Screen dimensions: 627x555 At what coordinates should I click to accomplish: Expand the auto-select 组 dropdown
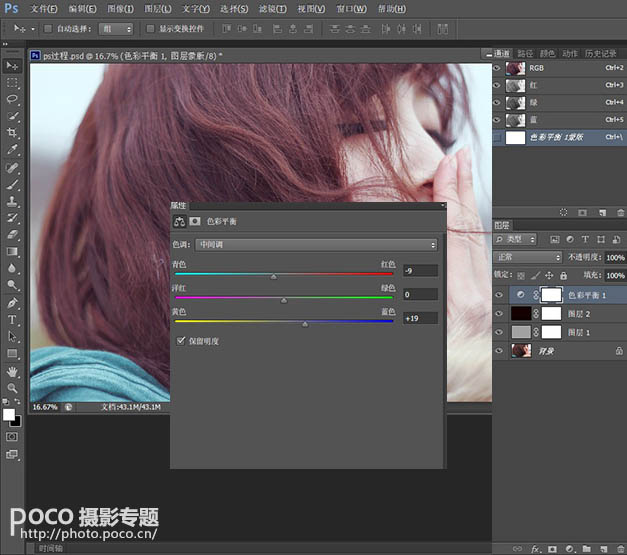pyautogui.click(x=118, y=29)
